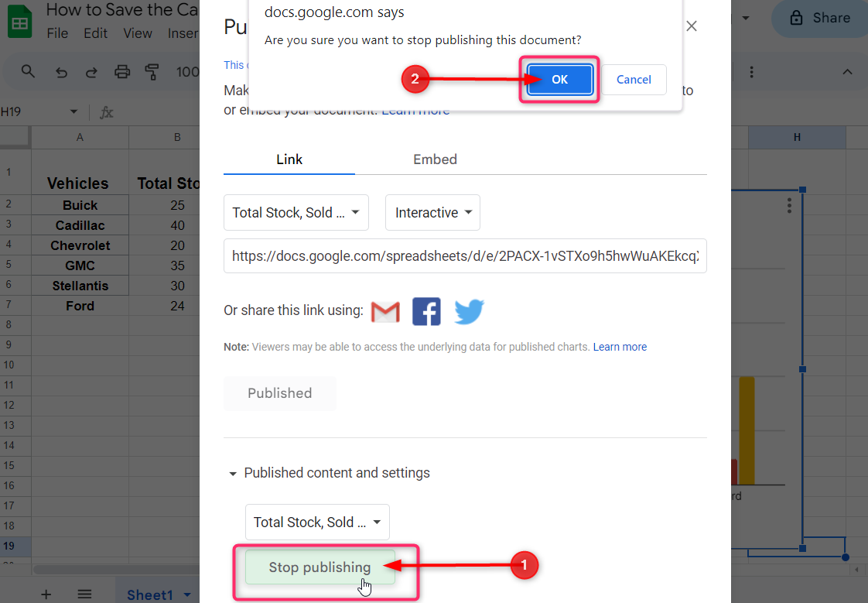This screenshot has width=868, height=603.
Task: Click the published document URL field
Action: pos(465,256)
